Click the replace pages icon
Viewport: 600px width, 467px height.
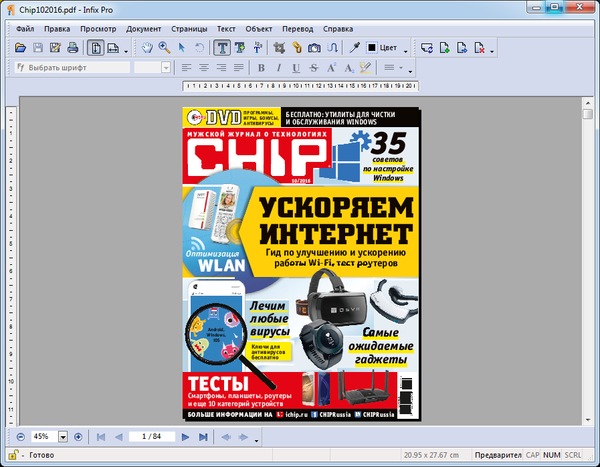pos(427,48)
